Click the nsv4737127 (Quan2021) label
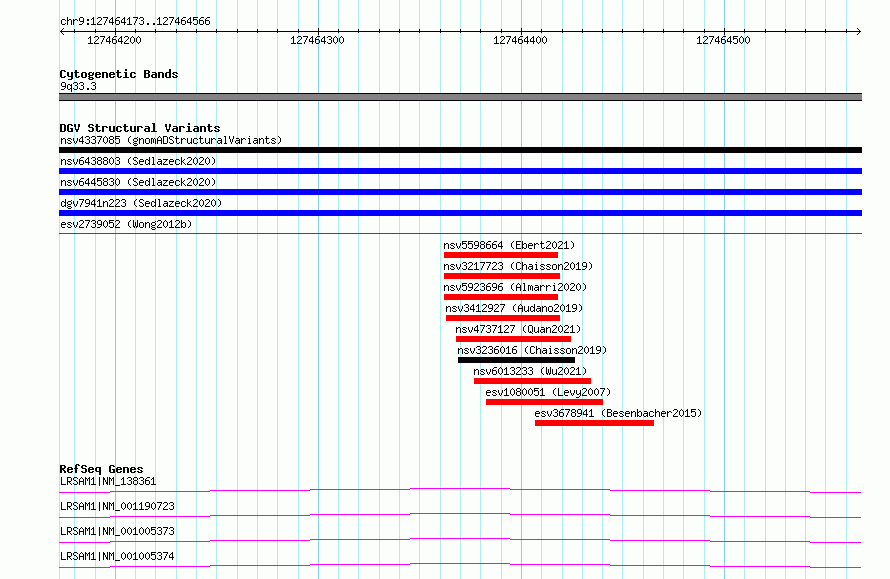 pyautogui.click(x=518, y=329)
